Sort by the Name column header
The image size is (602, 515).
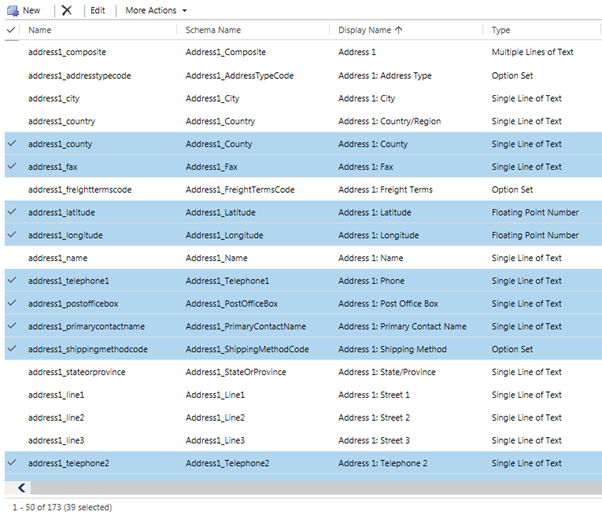point(40,31)
